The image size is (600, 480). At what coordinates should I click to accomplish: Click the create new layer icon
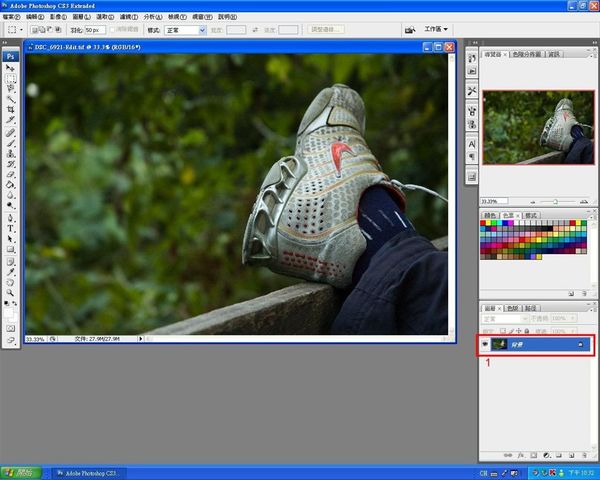point(571,456)
